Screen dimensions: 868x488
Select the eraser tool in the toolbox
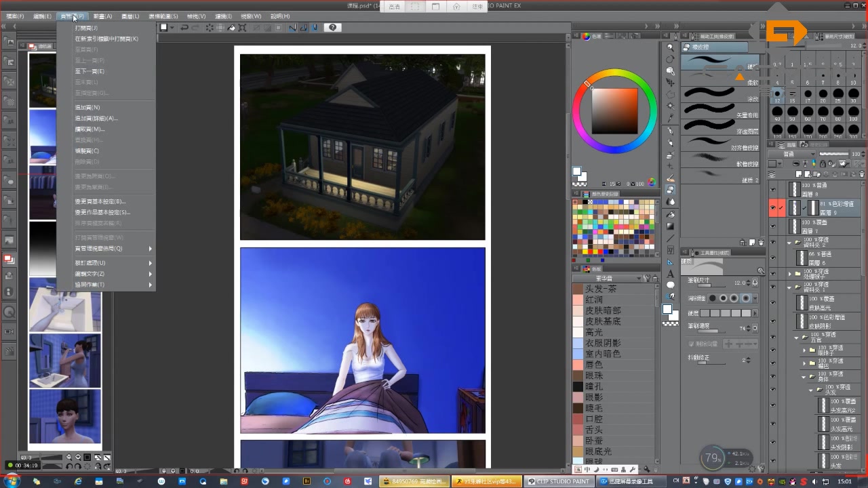click(x=671, y=190)
